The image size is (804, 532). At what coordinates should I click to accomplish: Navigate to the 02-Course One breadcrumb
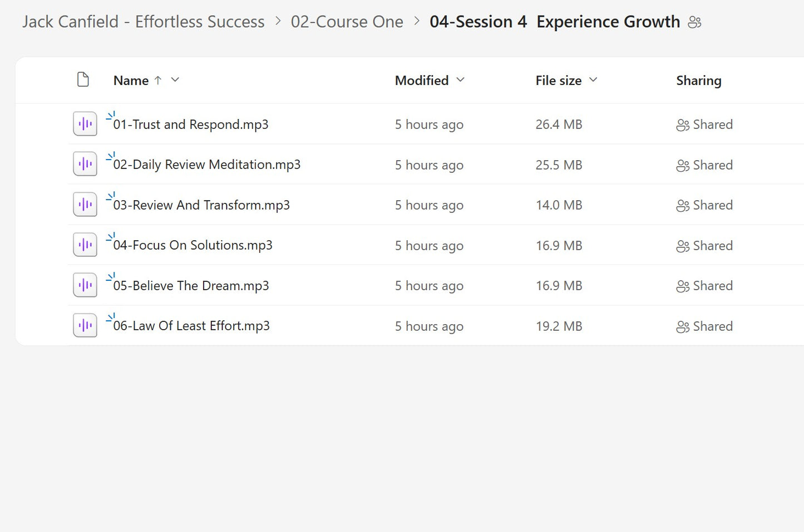click(347, 22)
